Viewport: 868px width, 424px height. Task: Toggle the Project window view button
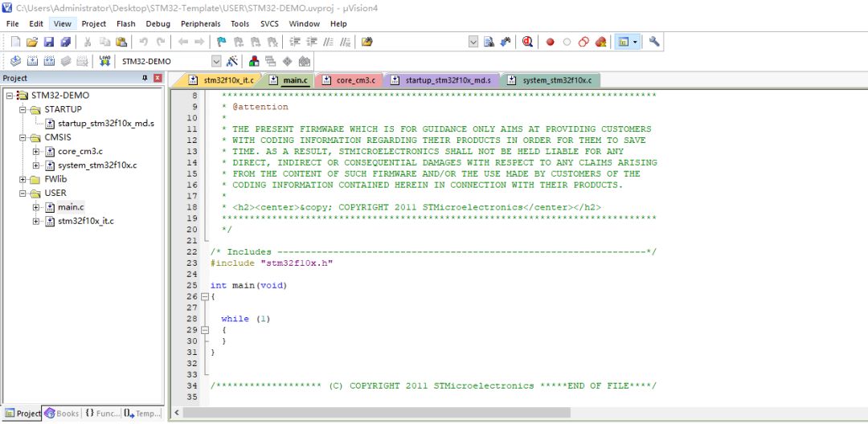pos(624,42)
